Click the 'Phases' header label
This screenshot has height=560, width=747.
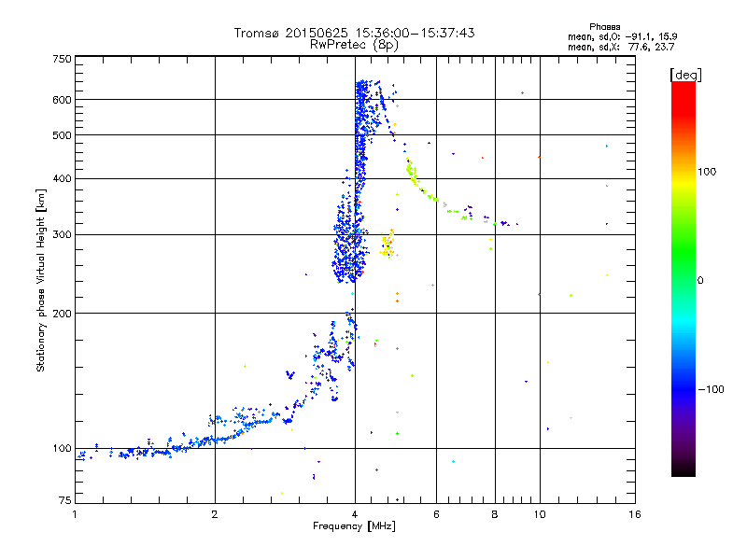pyautogui.click(x=604, y=27)
